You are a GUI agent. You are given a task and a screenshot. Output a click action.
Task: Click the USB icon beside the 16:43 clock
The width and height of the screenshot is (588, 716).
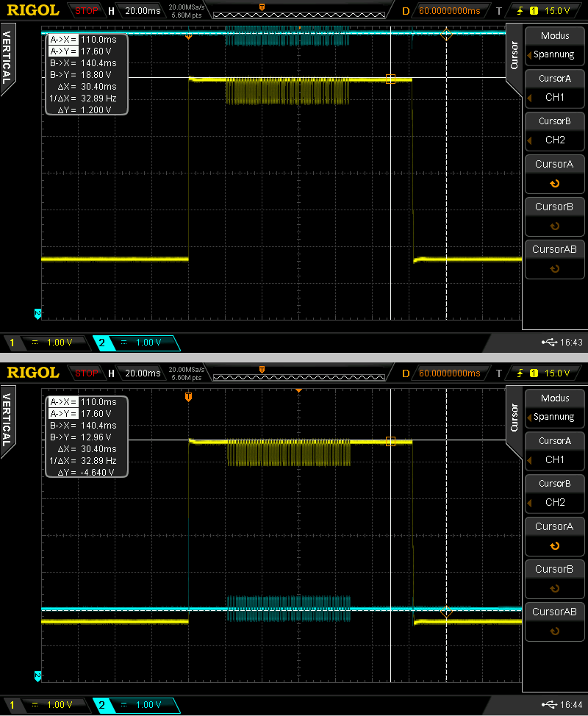(549, 343)
